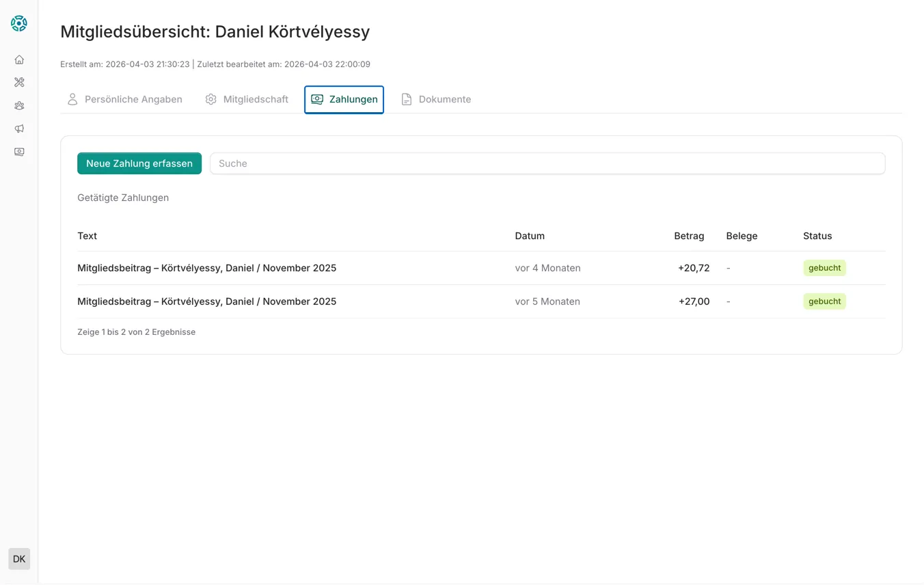Click the document icon on Dokumente tab
The image size is (924, 585).
click(x=407, y=100)
